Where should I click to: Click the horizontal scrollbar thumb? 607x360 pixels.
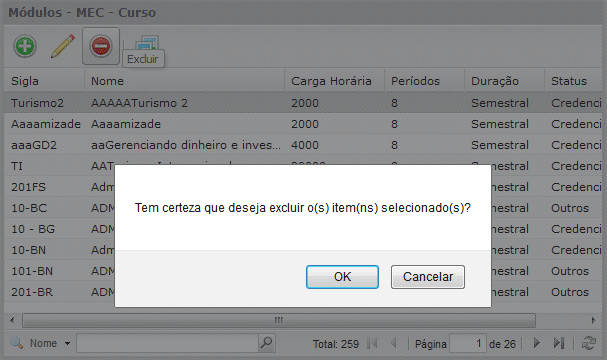tap(279, 320)
